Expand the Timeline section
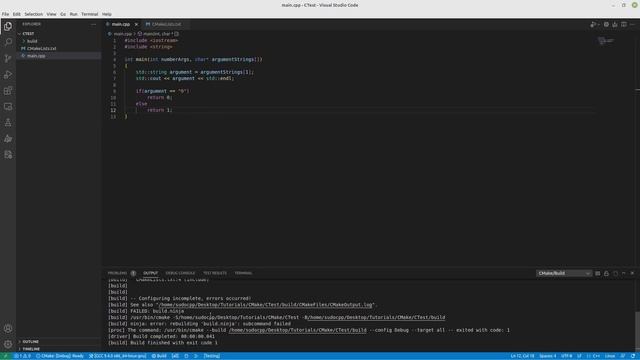The image size is (640, 360). point(57,349)
